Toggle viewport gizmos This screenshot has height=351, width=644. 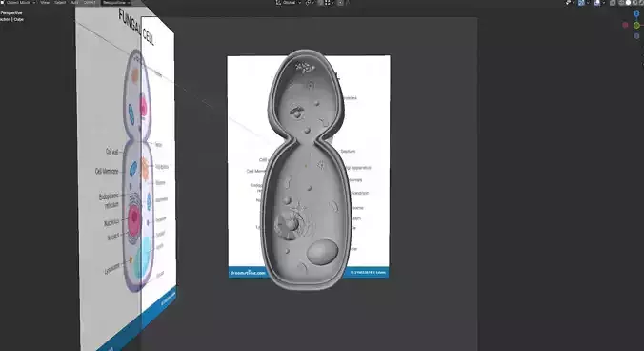point(581,3)
